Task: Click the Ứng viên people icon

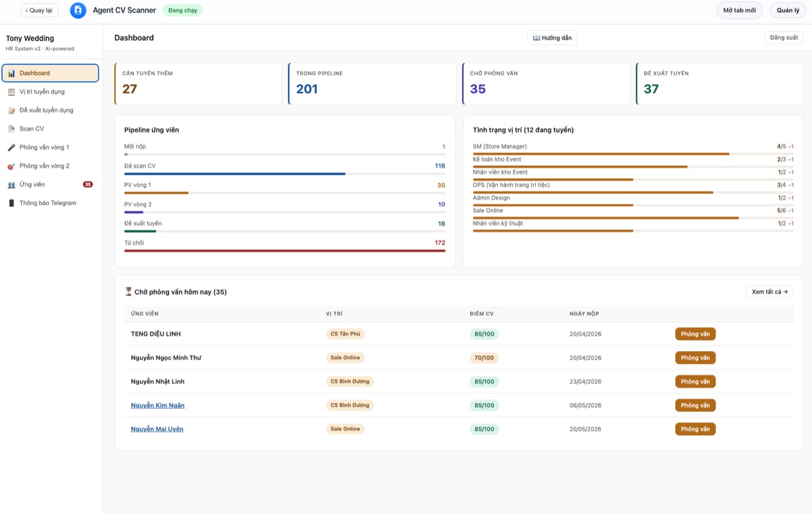Action: coord(12,185)
